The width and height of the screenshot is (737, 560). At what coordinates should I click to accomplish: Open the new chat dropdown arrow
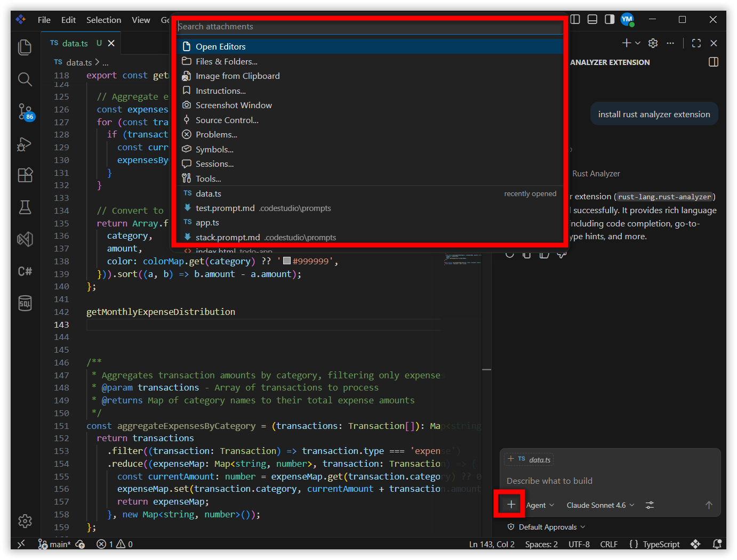tap(638, 43)
